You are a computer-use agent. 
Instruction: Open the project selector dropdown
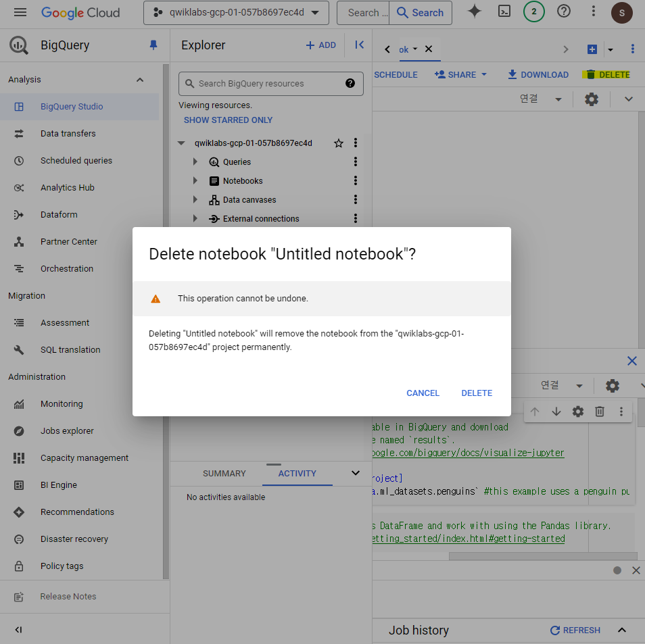tap(236, 13)
